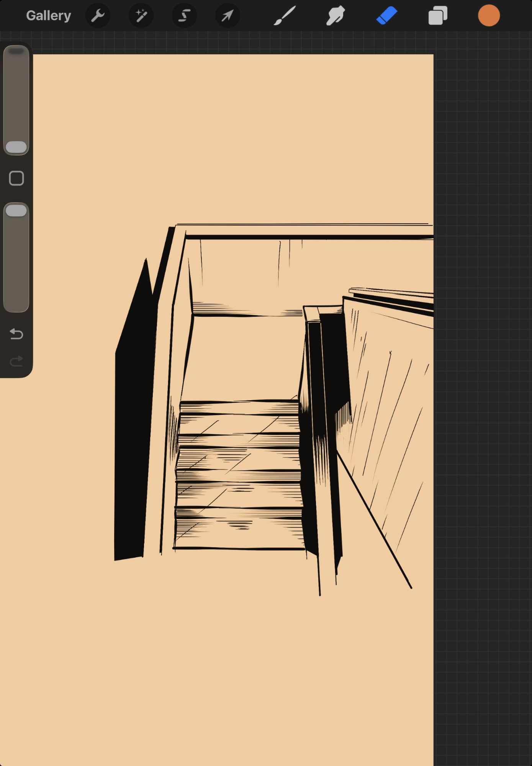Select the Paint brush tool

[285, 16]
